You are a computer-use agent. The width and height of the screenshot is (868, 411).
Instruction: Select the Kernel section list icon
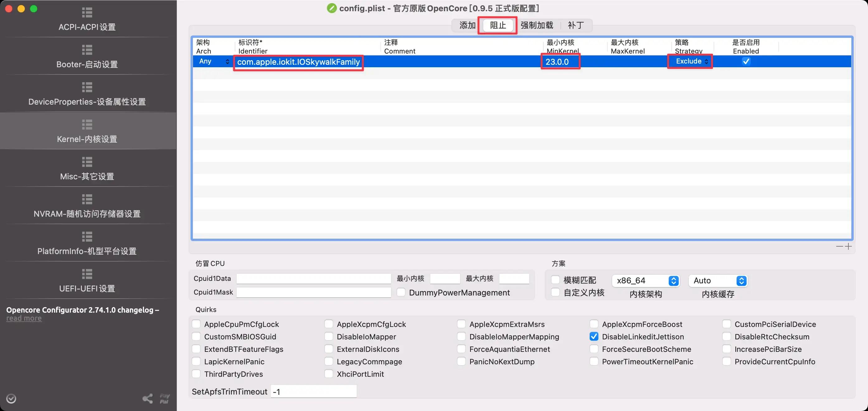point(87,125)
